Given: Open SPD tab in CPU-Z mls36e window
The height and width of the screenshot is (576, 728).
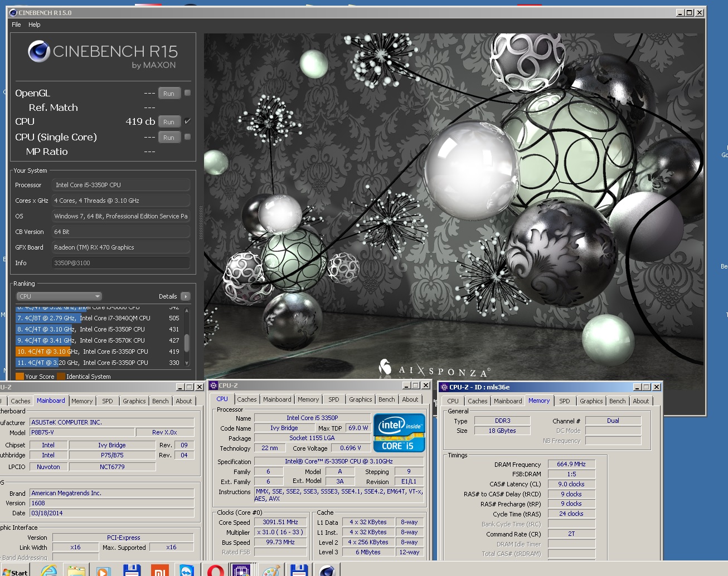Looking at the screenshot, I should click(x=565, y=401).
